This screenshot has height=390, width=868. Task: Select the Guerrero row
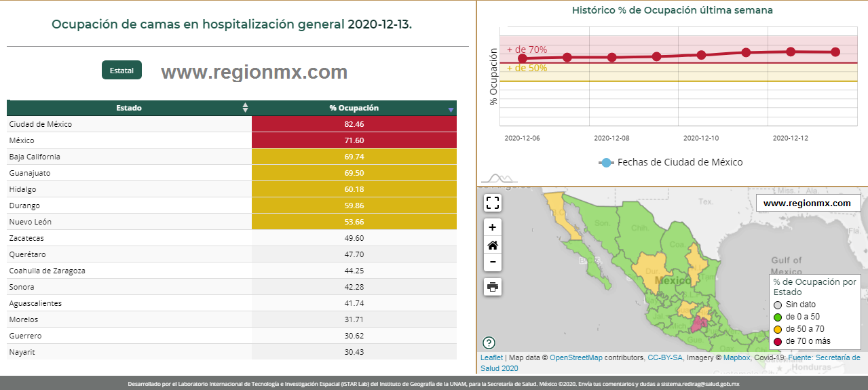[x=231, y=336]
